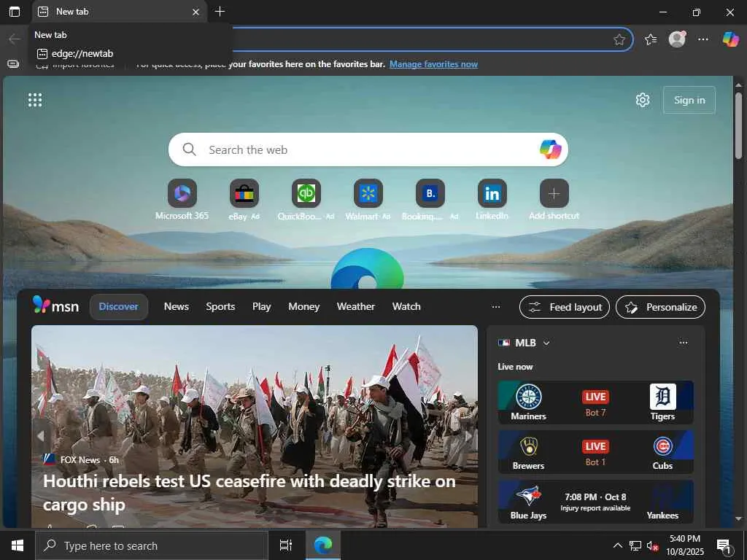This screenshot has width=747, height=560.
Task: Open the Houthi rebels news headline
Action: [x=249, y=492]
